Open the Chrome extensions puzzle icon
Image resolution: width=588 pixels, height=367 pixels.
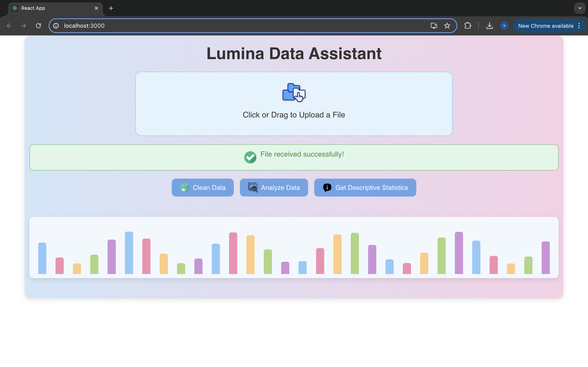point(468,26)
